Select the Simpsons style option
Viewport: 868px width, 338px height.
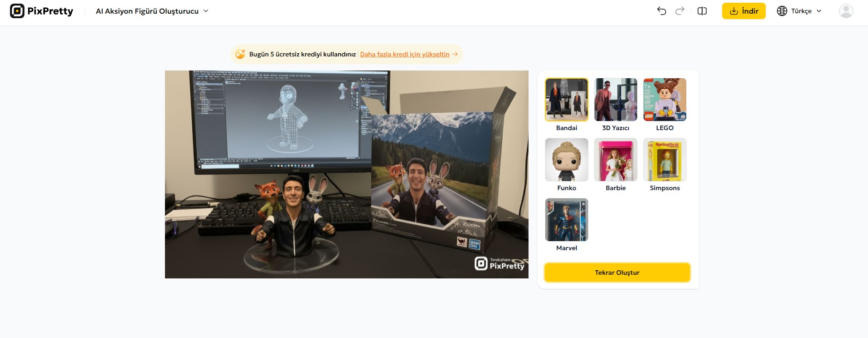tap(664, 160)
